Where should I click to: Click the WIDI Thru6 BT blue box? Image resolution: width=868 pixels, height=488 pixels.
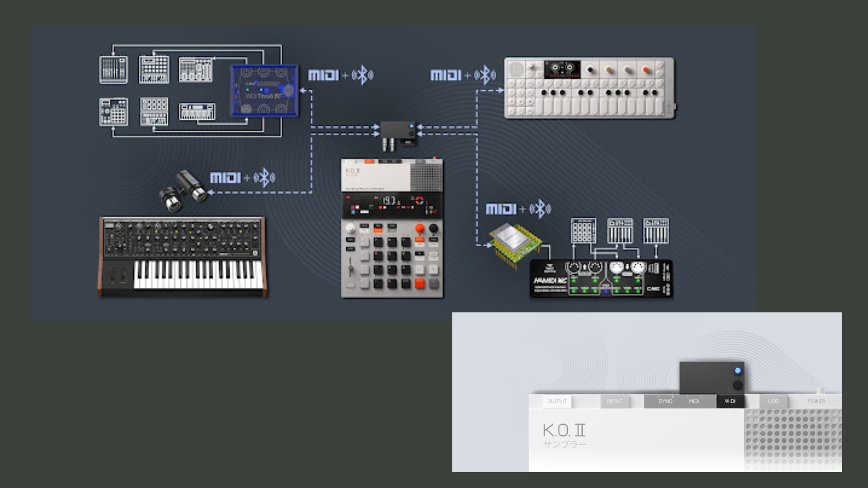(264, 90)
